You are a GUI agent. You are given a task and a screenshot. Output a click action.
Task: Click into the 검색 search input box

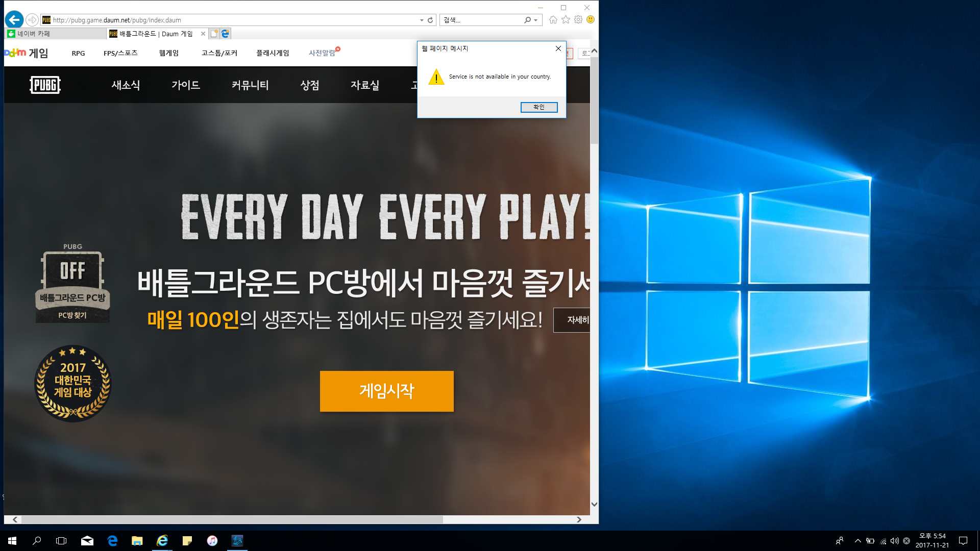tap(481, 20)
